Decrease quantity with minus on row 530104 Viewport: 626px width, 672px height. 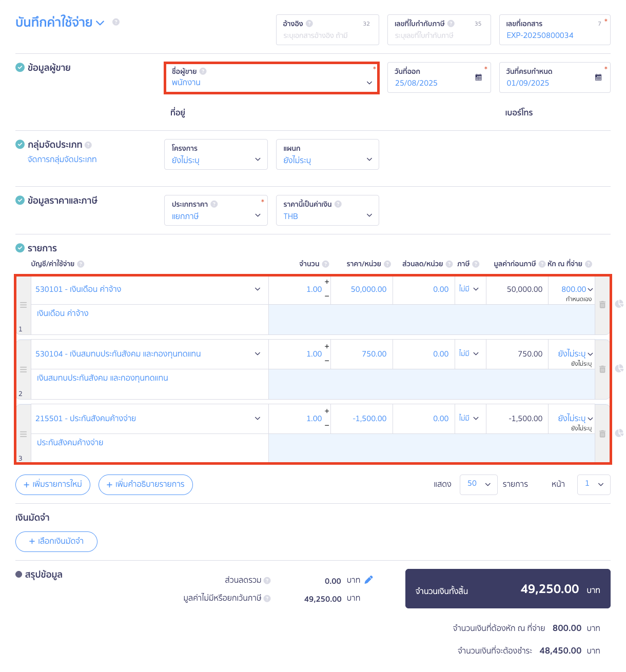tap(327, 361)
